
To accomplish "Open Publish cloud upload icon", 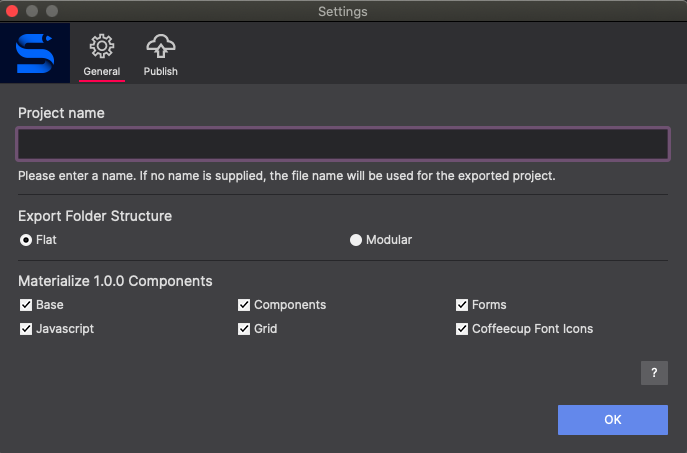I will 161,46.
